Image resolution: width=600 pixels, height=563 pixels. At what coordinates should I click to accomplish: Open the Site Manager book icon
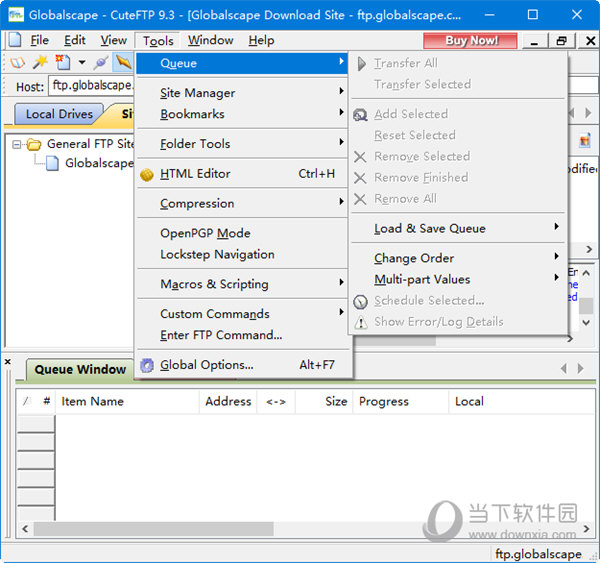point(18,62)
